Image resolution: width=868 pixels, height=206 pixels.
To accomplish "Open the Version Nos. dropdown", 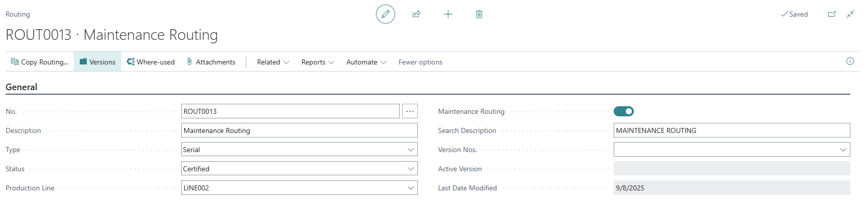I will pyautogui.click(x=843, y=150).
